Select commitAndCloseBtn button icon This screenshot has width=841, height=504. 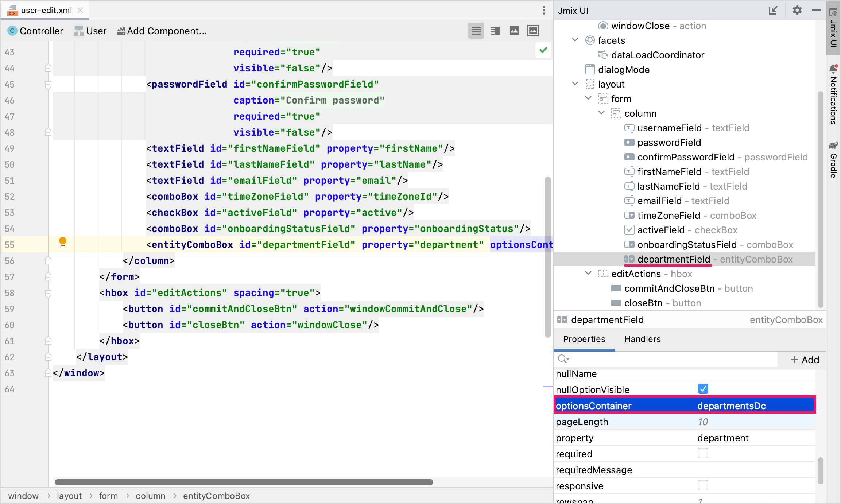click(x=616, y=288)
